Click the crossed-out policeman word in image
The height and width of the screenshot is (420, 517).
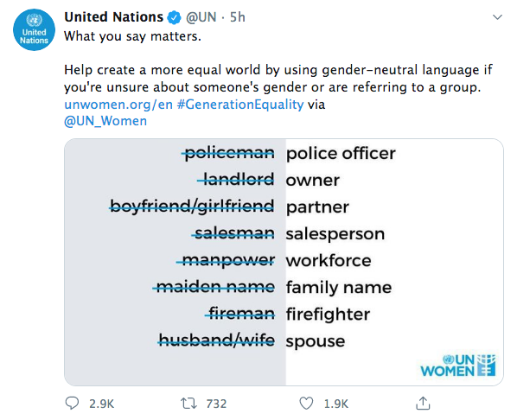pyautogui.click(x=228, y=153)
